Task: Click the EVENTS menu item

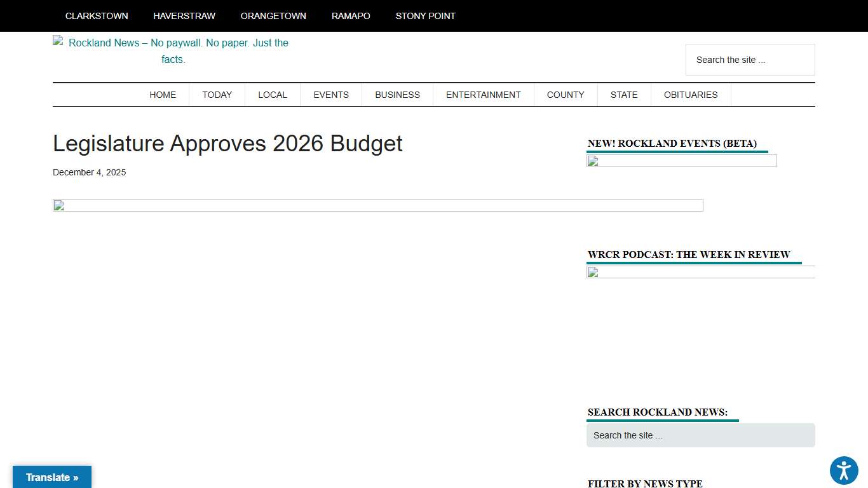Action: tap(331, 95)
